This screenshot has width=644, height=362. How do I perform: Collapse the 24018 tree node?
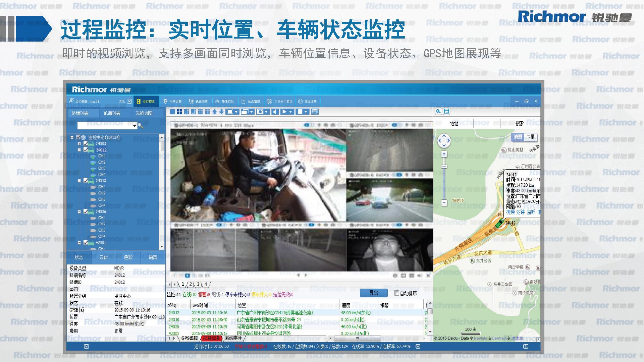tap(79, 181)
